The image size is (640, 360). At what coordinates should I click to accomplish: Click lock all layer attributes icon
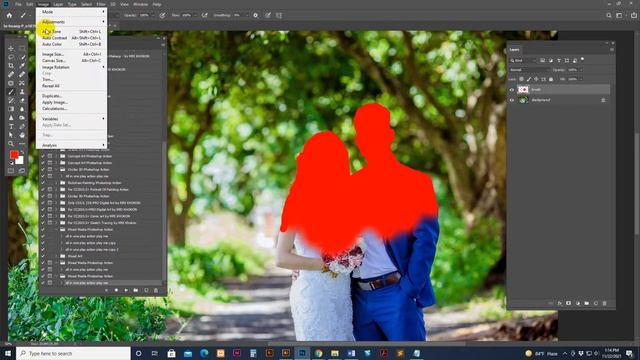pos(551,79)
